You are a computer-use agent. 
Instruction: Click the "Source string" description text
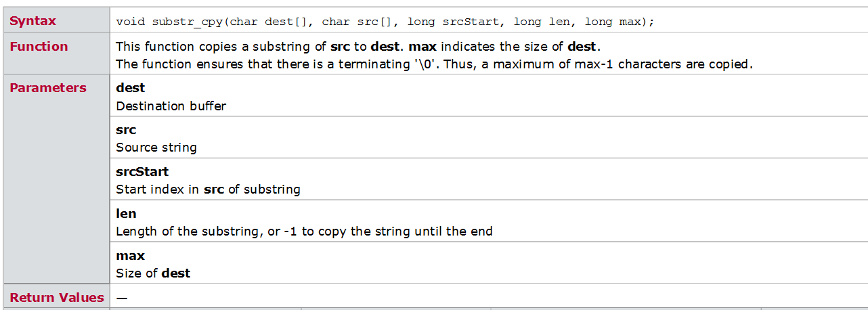[156, 148]
